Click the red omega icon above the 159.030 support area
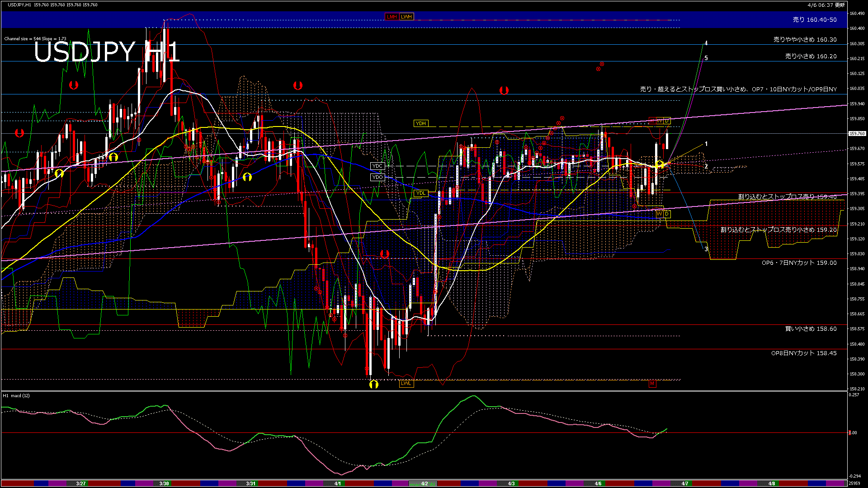Image resolution: width=868 pixels, height=488 pixels. point(385,255)
